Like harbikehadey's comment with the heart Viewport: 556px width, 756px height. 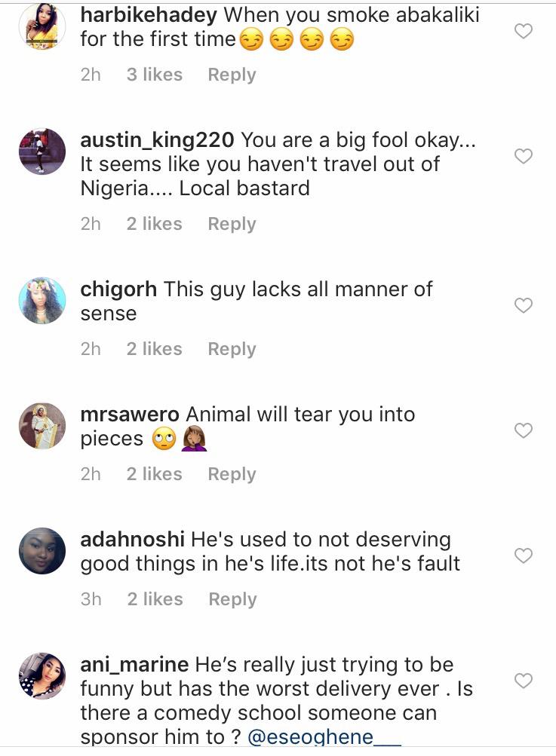[x=523, y=31]
